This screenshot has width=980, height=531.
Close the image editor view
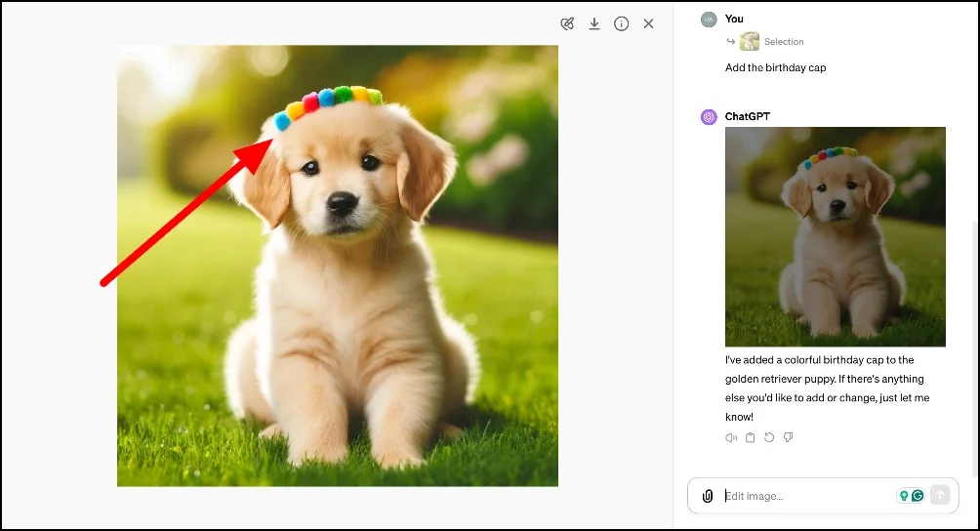pos(648,23)
